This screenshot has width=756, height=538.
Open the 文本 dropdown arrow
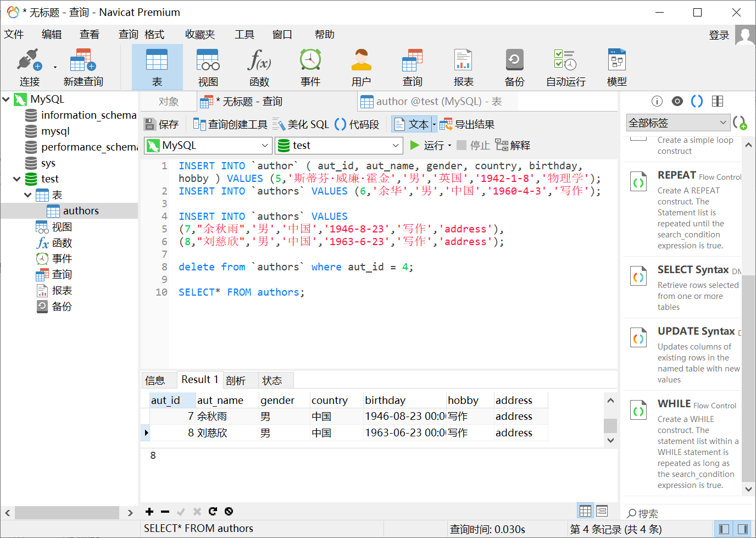(x=434, y=124)
